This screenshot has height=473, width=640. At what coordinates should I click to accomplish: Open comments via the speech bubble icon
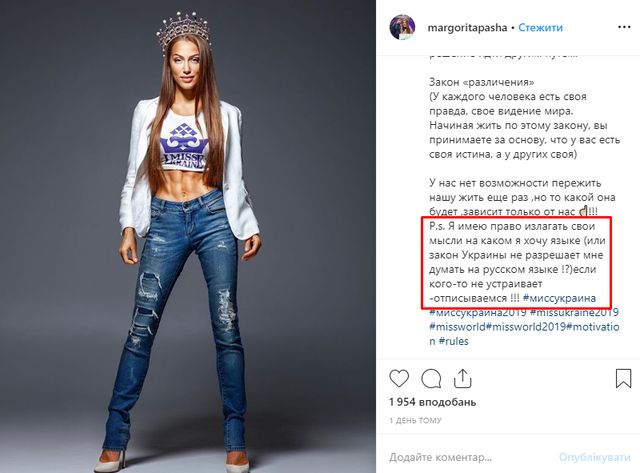tap(431, 379)
